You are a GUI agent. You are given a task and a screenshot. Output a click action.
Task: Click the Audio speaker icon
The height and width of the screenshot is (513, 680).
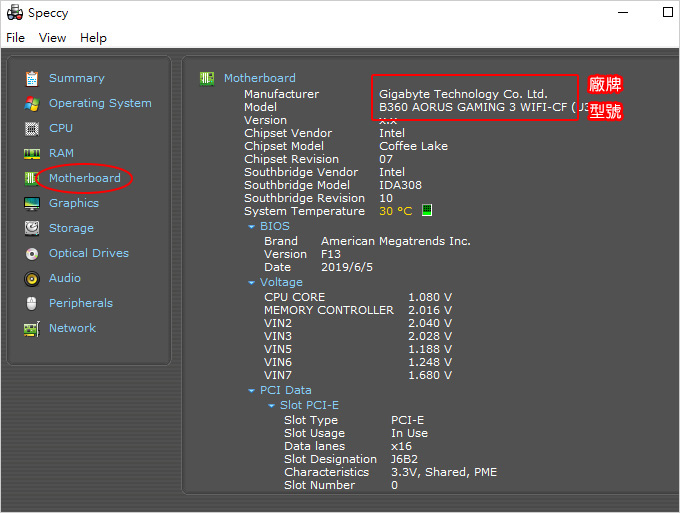[32, 278]
